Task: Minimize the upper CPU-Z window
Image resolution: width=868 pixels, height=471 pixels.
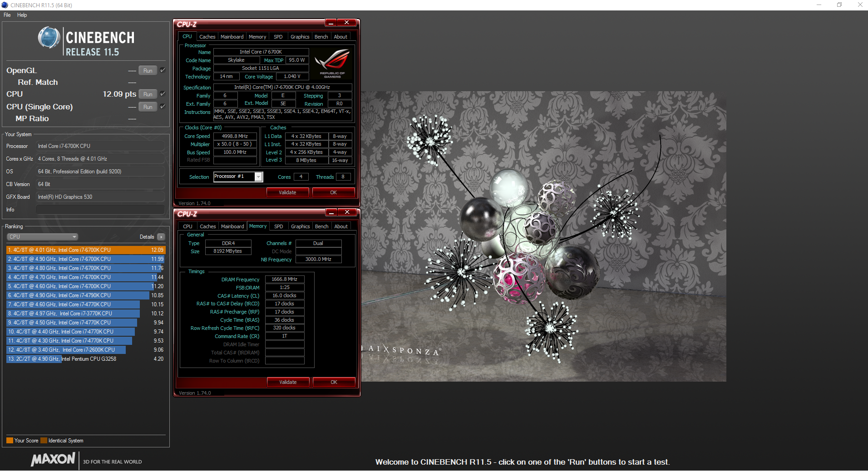Action: coord(331,23)
